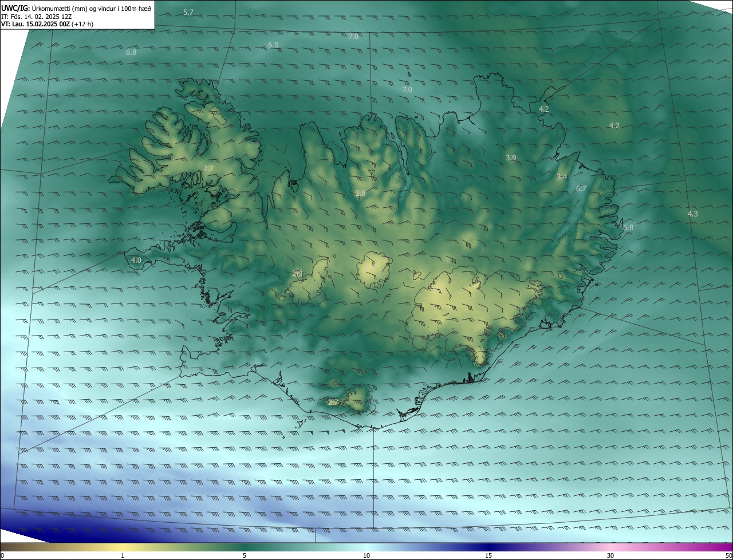
Task: Click the dark navy colorbar segment above 15
Action: [x=488, y=547]
